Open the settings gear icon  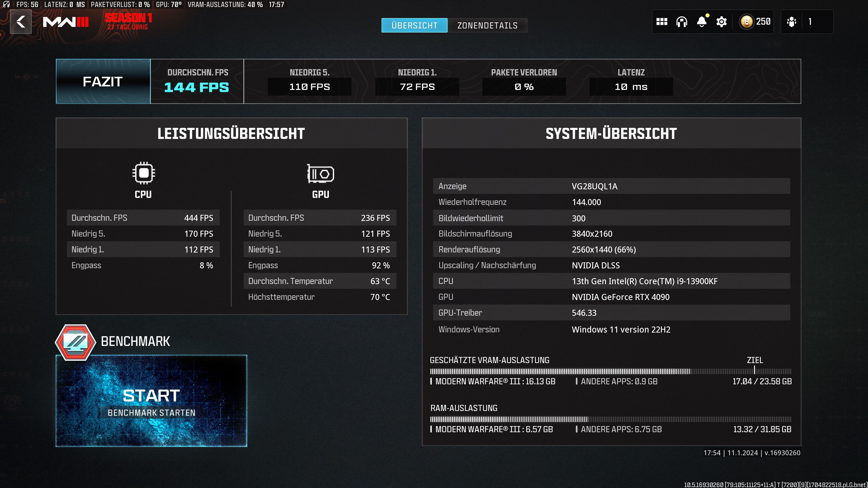click(722, 22)
